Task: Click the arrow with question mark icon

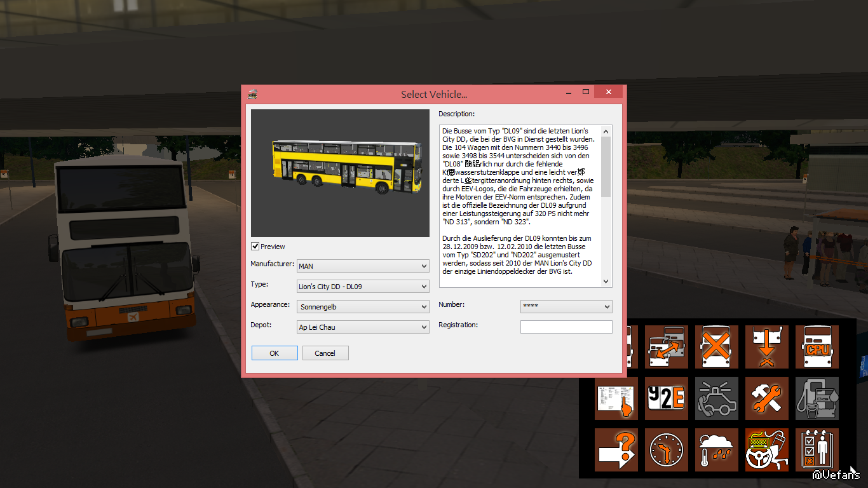Action: [616, 449]
